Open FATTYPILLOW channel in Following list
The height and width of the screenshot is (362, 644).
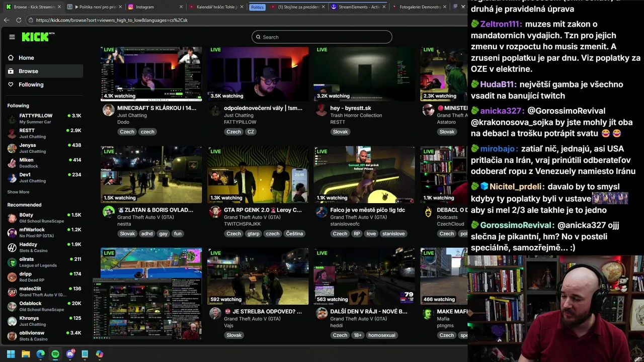(44, 119)
